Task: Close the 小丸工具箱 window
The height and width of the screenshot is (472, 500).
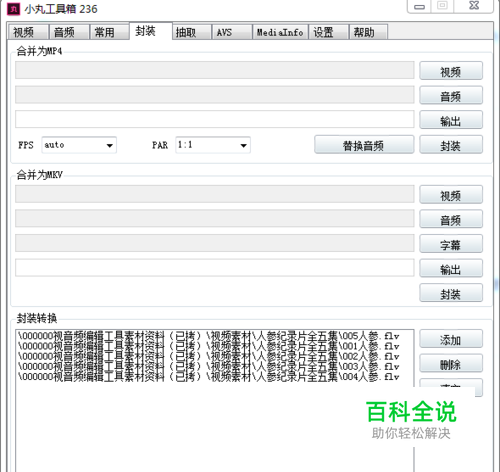Action: pos(474,6)
